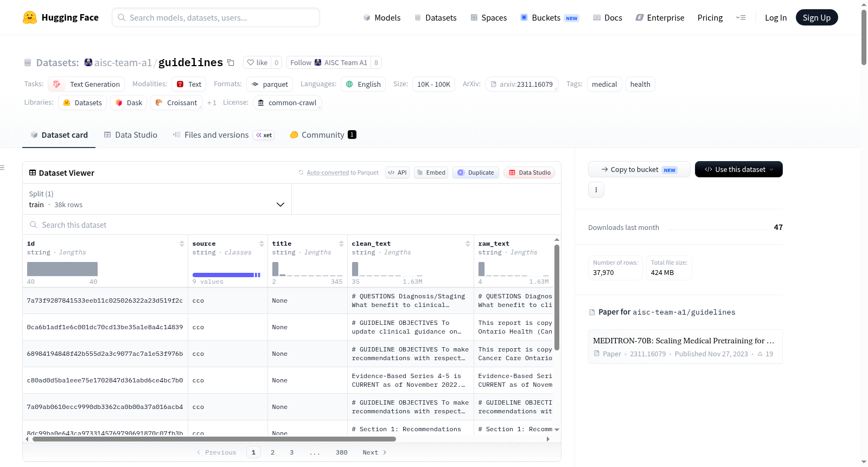Click the Embed button
The width and height of the screenshot is (868, 467).
coord(431,172)
